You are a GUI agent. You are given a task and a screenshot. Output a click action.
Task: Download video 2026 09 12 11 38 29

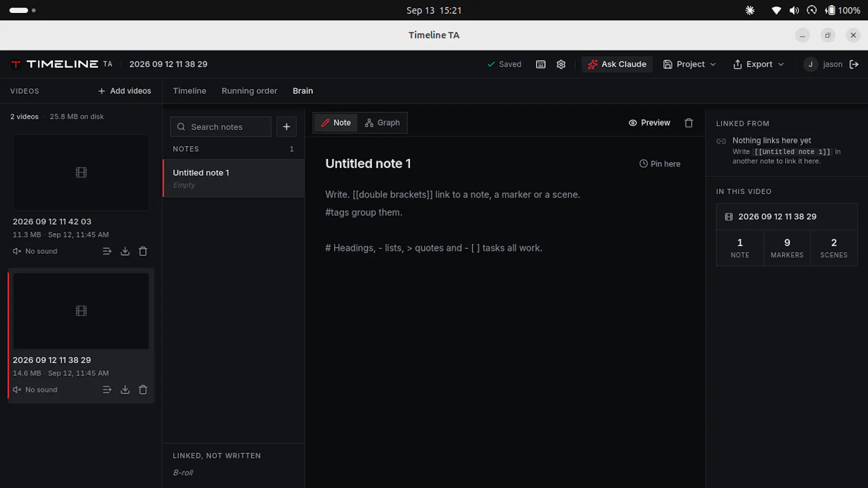(125, 390)
